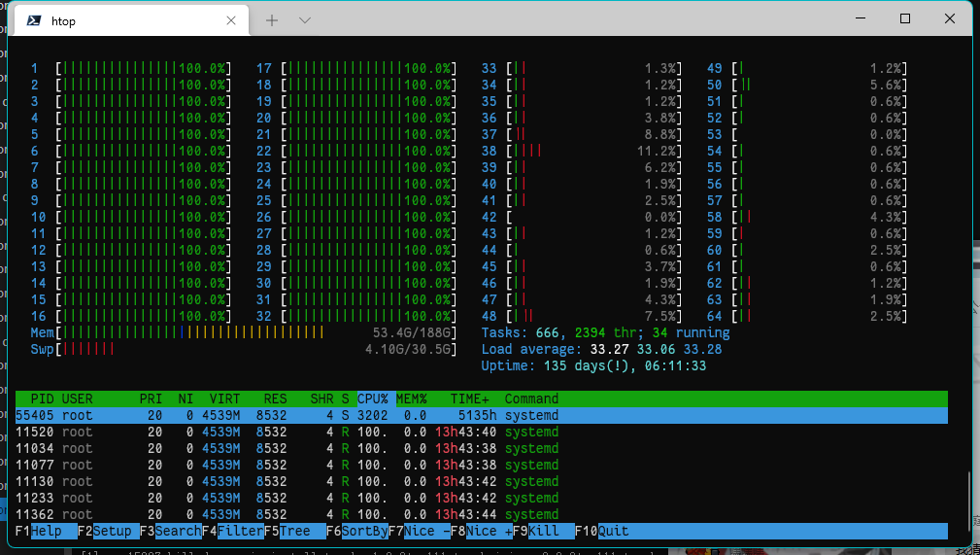Select process row with PID 11077
Image resolution: width=980 pixels, height=555 pixels.
pyautogui.click(x=481, y=465)
